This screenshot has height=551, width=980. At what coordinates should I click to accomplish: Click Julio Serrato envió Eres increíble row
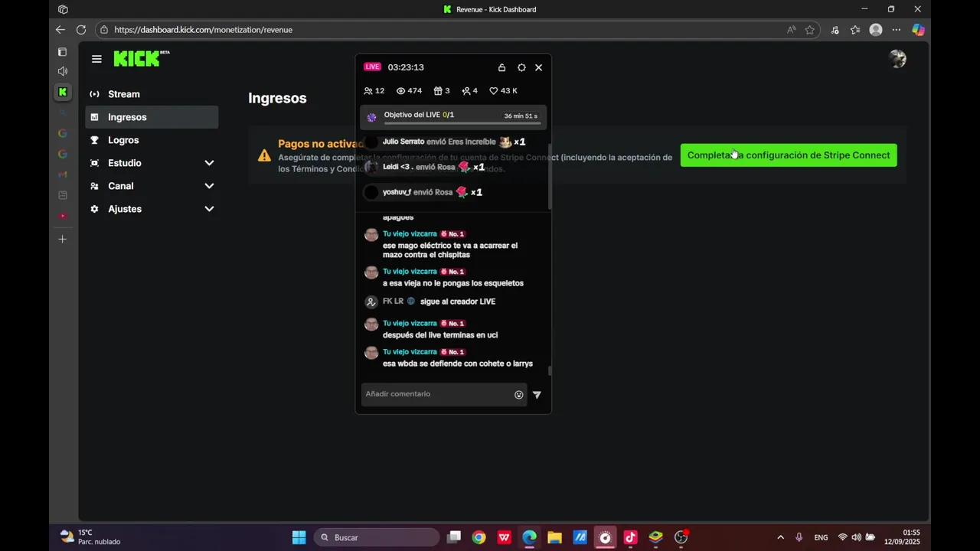pos(445,142)
